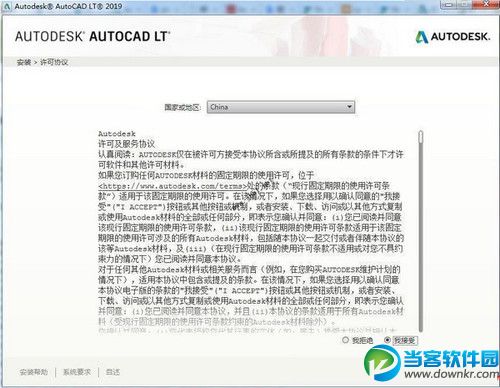Image resolution: width=500 pixels, height=388 pixels.
Task: Open the China country/region dropdown
Action: pos(281,107)
